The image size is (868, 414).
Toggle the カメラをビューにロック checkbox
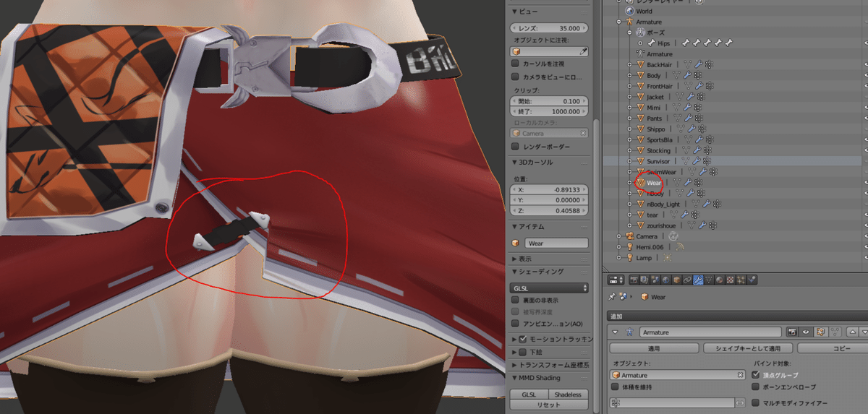[x=515, y=76]
